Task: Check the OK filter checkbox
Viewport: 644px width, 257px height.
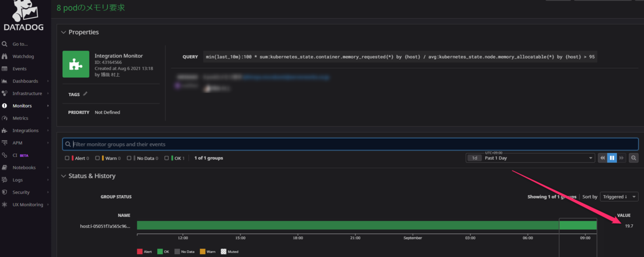Action: pyautogui.click(x=166, y=158)
